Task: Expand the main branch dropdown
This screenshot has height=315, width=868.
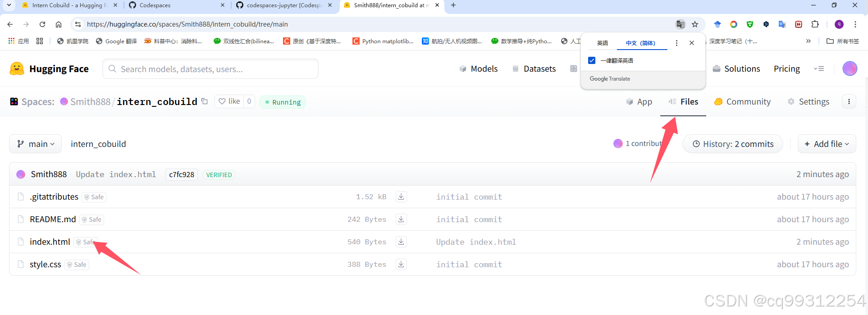Action: click(x=36, y=144)
